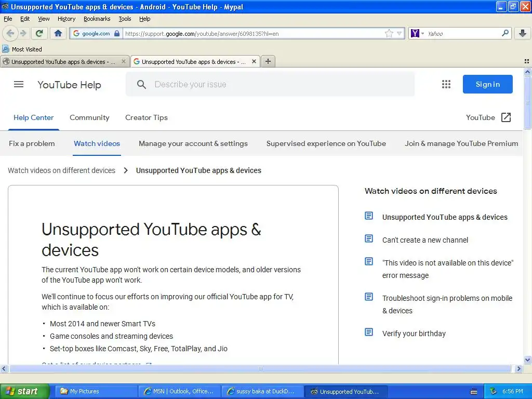Click the tray icon beside the clock
This screenshot has width=532, height=399.
[493, 391]
